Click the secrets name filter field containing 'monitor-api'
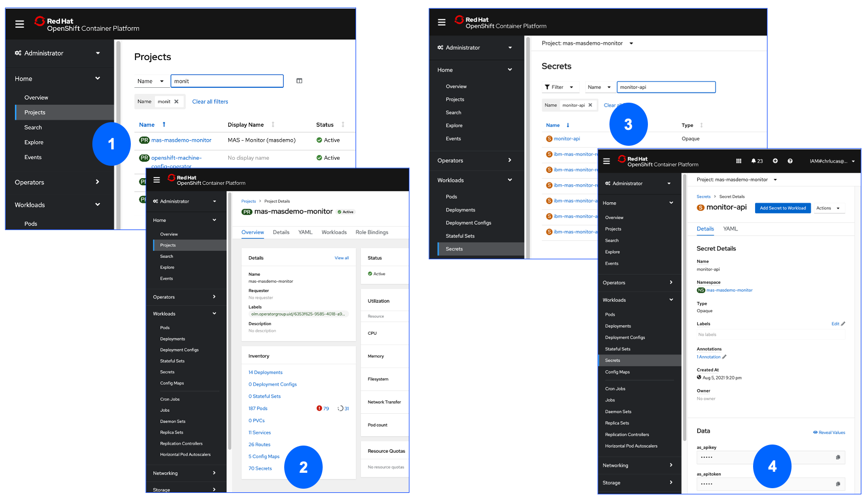This screenshot has width=868, height=501. pyautogui.click(x=666, y=87)
